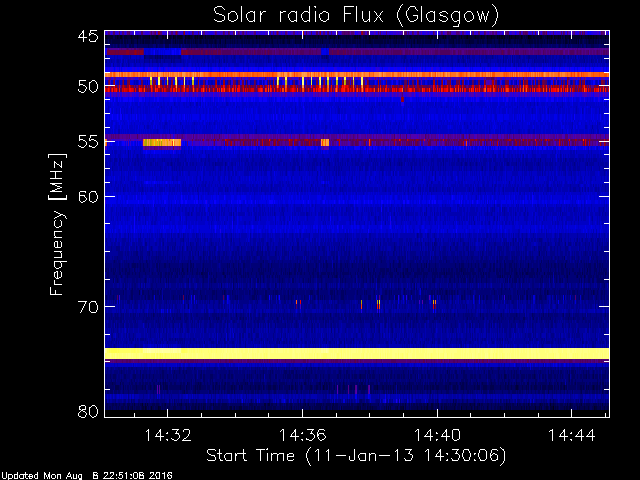Click the '14:44' time tick label
The height and width of the screenshot is (480, 640).
[x=571, y=435]
